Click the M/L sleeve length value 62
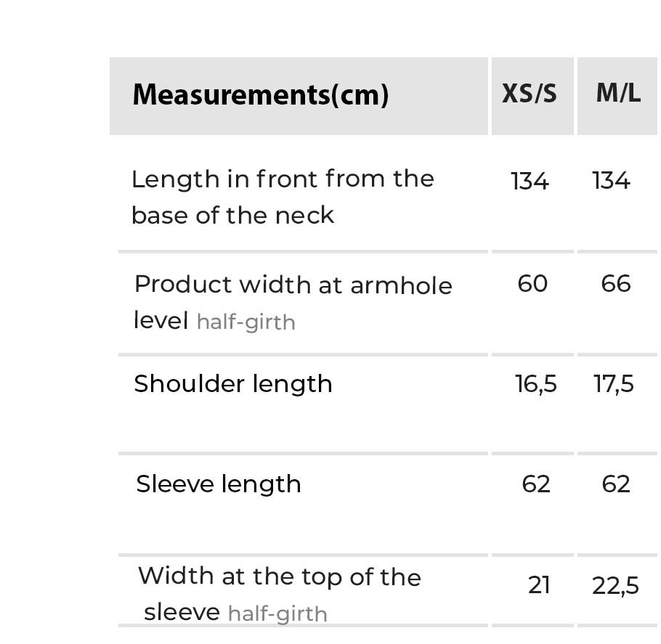The width and height of the screenshot is (661, 644). click(x=616, y=484)
